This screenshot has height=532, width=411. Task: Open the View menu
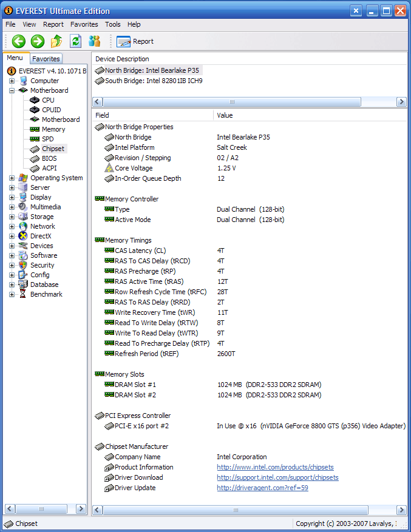(29, 24)
